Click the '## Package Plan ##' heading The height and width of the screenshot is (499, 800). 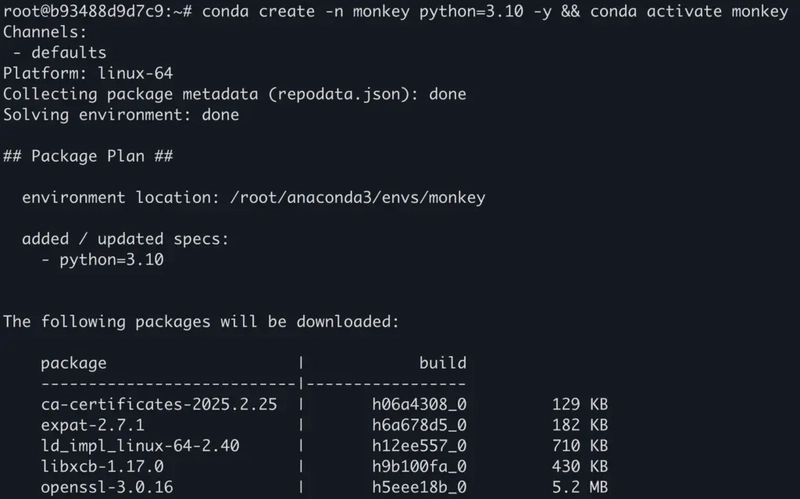point(88,156)
